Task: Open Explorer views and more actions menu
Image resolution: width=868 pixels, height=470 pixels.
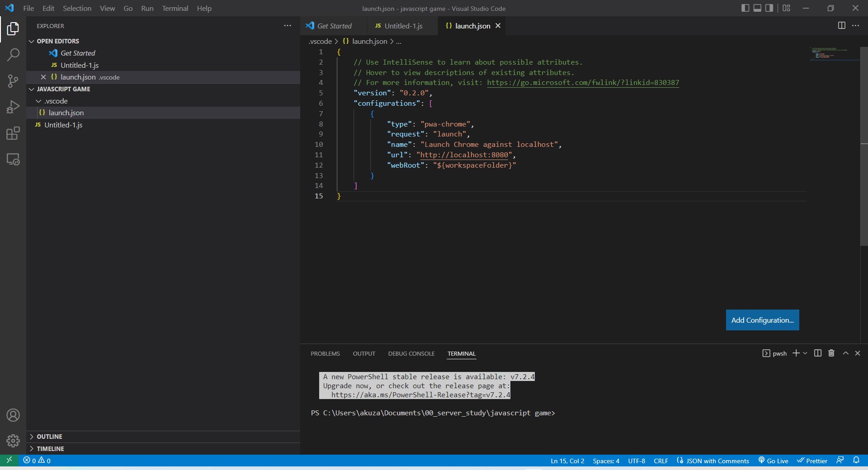Action: (288, 26)
